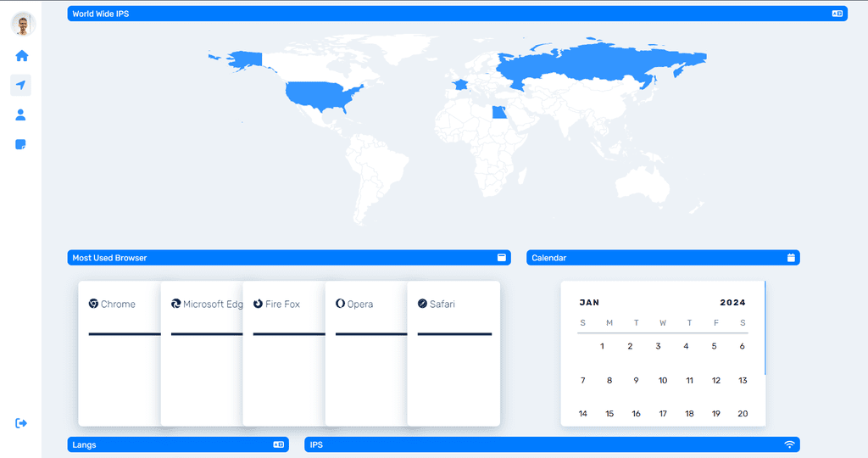
Task: Click the JAN month label
Action: click(589, 303)
